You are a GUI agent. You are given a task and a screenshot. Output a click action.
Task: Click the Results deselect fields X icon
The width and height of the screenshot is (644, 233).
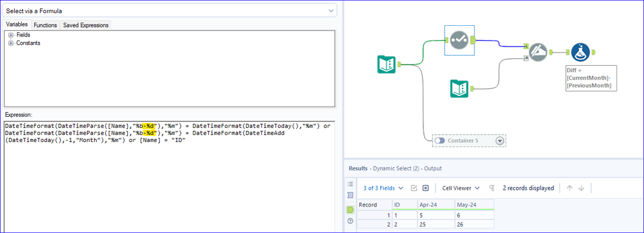click(x=425, y=188)
